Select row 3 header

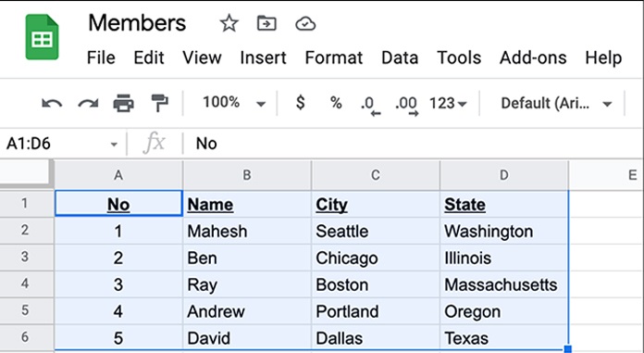pos(26,258)
